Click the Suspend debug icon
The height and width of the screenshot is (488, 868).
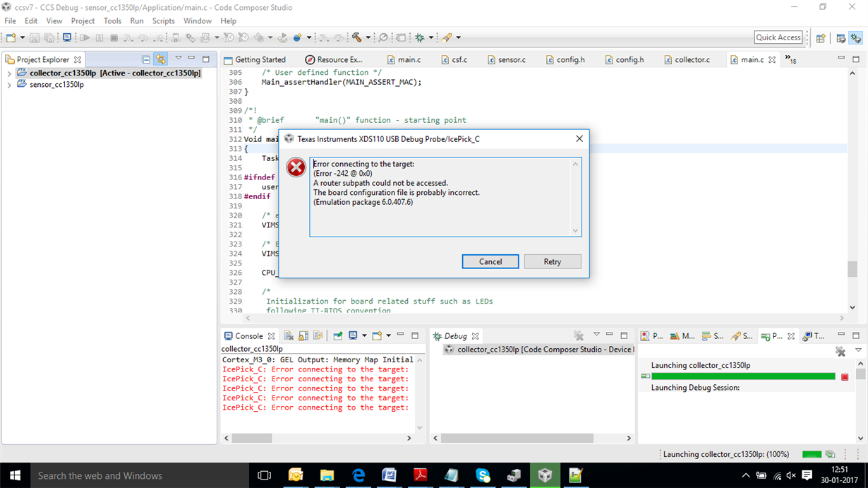tap(99, 37)
